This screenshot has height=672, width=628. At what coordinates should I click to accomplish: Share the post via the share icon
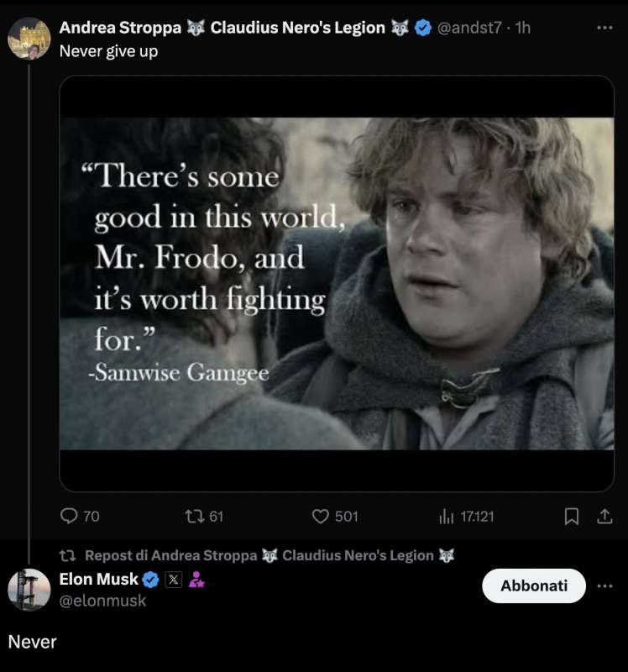(x=604, y=517)
